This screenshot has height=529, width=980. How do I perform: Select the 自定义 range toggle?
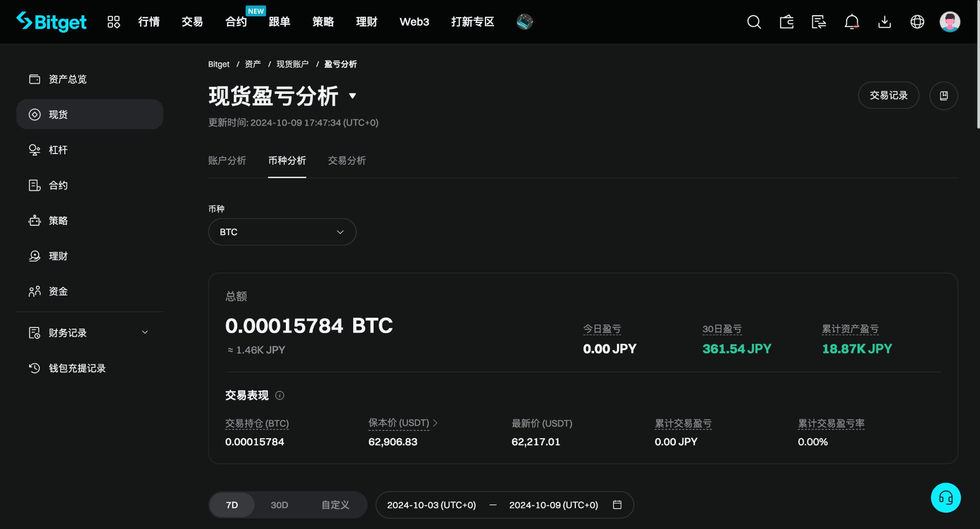(335, 505)
